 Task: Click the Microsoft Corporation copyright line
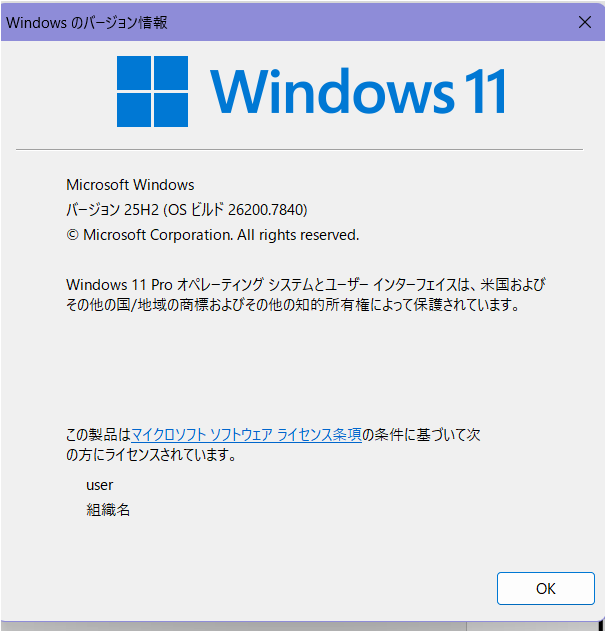click(x=213, y=235)
